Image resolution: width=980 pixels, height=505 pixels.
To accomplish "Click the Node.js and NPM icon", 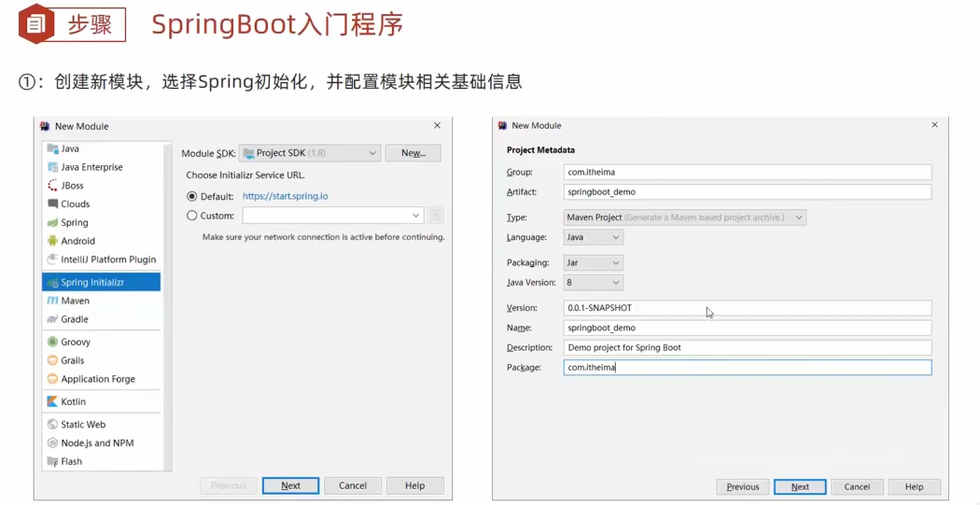I will tap(52, 443).
